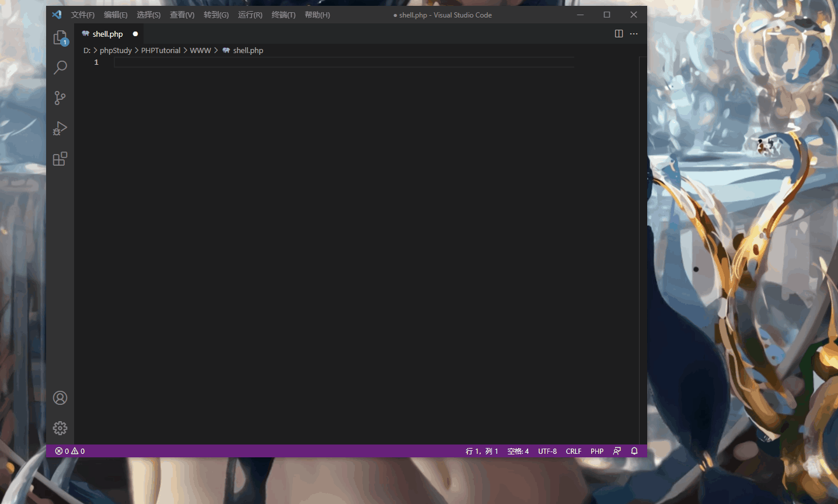Open the Search view in activity bar
Image resolution: width=838 pixels, height=504 pixels.
tap(60, 68)
